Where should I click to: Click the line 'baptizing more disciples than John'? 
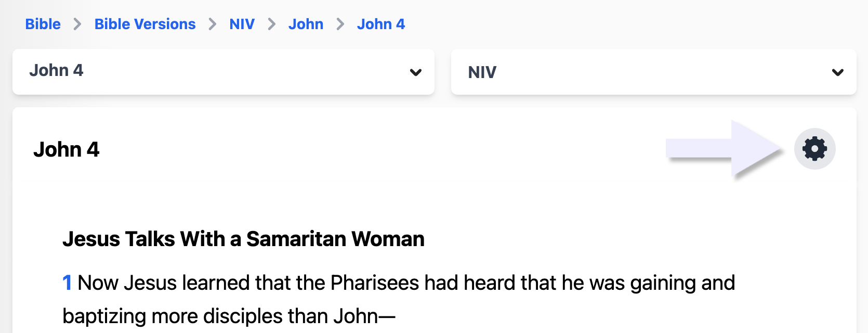(229, 316)
